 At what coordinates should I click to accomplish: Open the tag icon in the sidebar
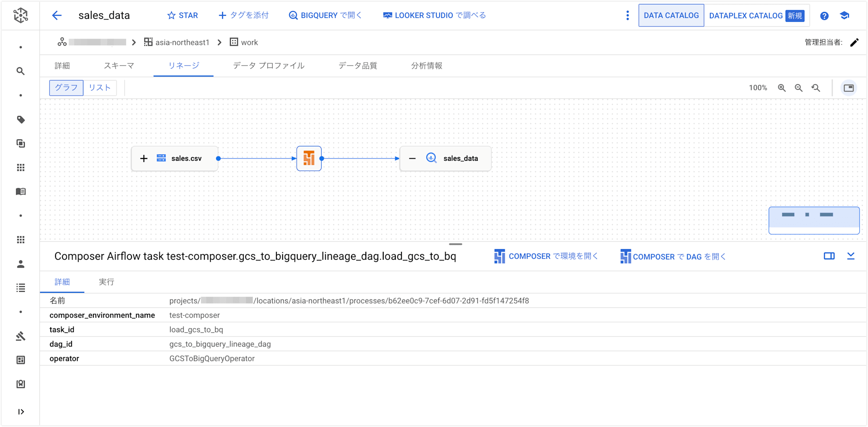20,119
